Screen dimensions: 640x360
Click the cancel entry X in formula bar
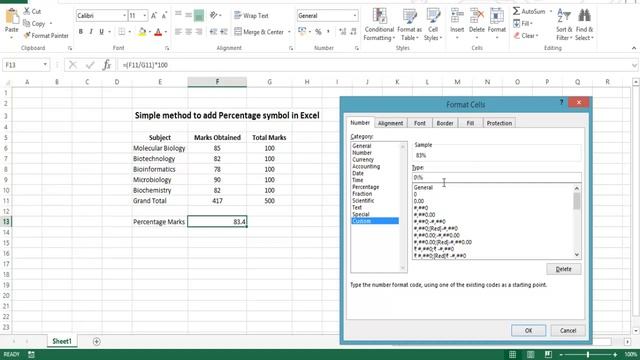click(73, 65)
